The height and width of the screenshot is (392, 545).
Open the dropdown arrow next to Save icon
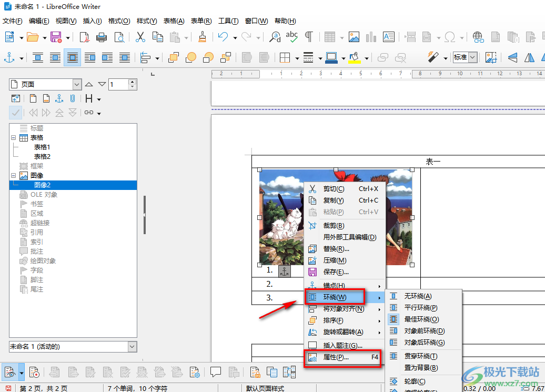[x=68, y=37]
